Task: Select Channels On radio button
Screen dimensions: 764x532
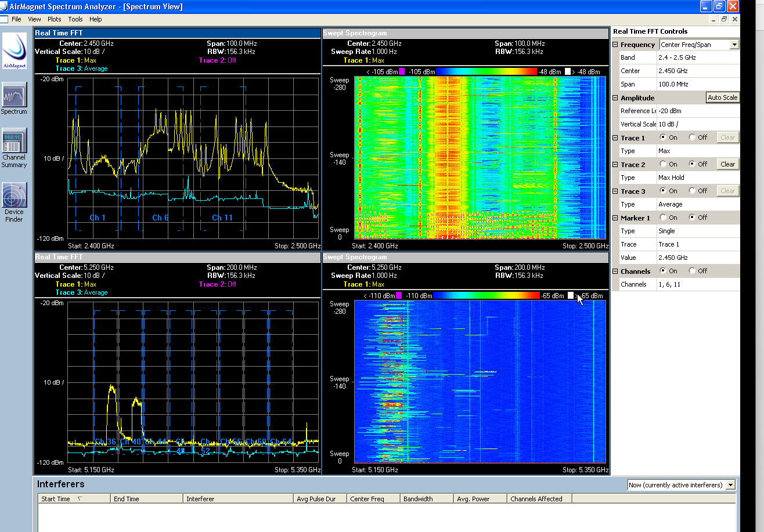Action: (663, 271)
